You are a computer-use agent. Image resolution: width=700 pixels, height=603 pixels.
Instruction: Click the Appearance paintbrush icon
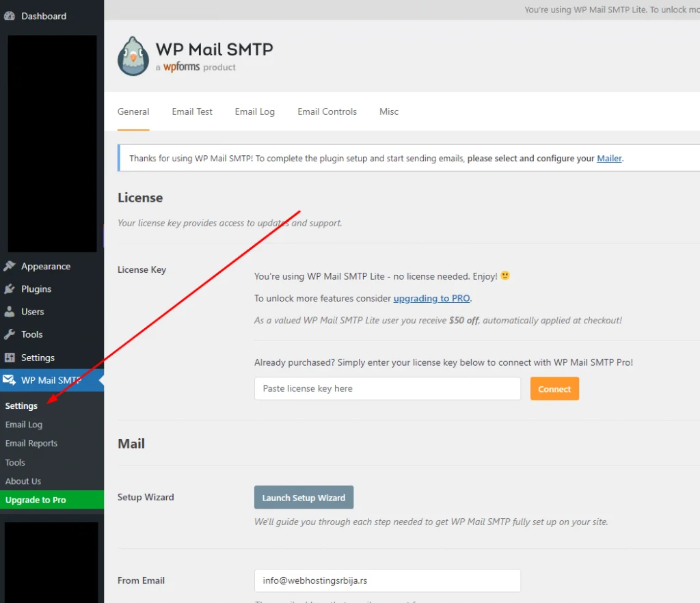(x=10, y=266)
